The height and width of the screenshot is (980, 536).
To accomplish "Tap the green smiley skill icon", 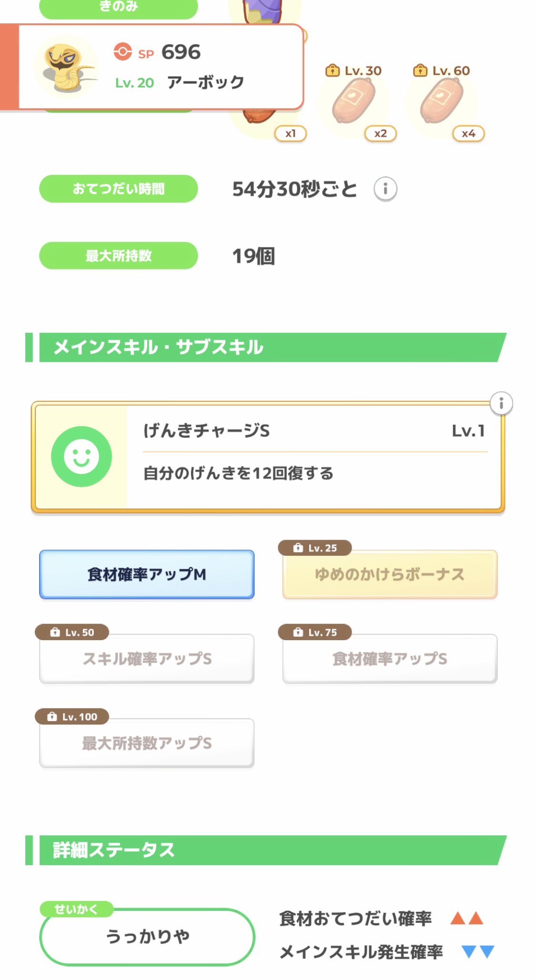I will tap(81, 457).
